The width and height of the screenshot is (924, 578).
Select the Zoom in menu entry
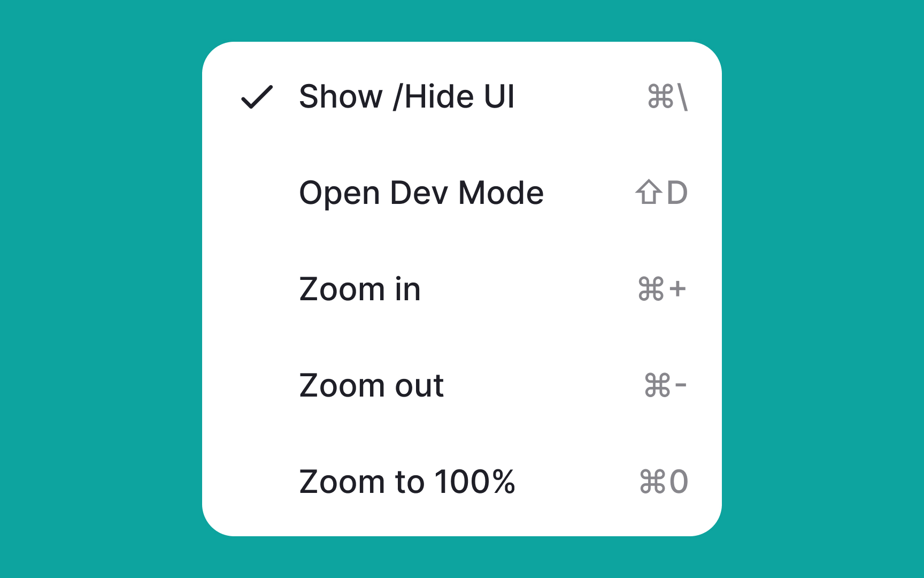click(359, 290)
